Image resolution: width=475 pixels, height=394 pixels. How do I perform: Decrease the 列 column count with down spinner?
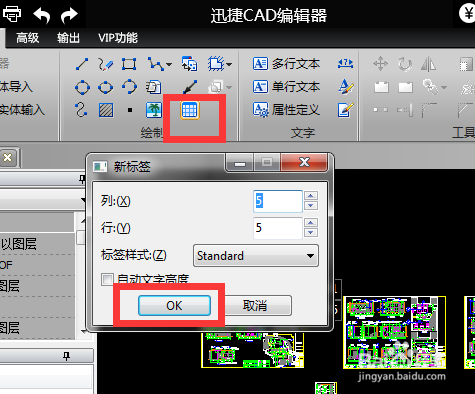coord(311,206)
